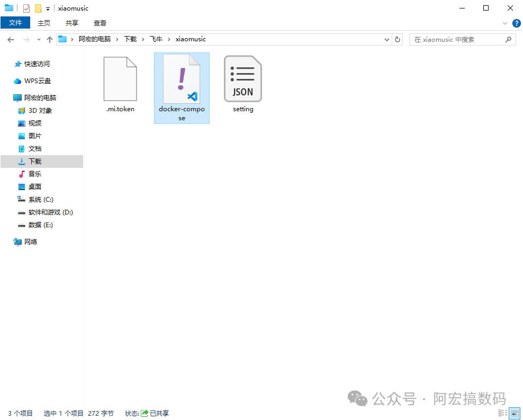Viewport: 523px width, 420px height.
Task: Click the New folder quick access icon
Action: click(x=38, y=8)
